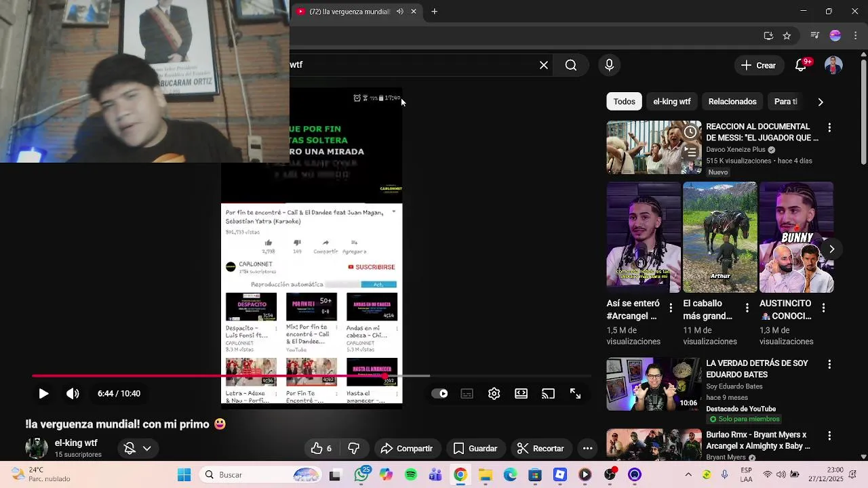The width and height of the screenshot is (868, 488).
Task: Open the Chrome three-dot menu
Action: tap(856, 36)
